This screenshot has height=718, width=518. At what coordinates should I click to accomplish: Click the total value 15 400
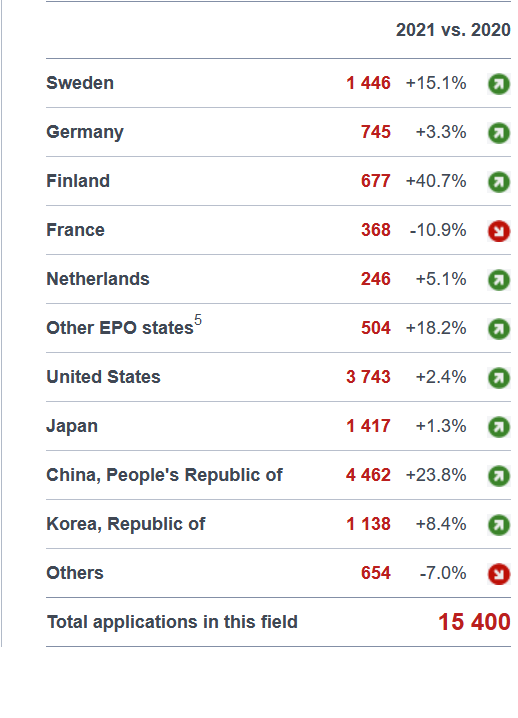(x=474, y=622)
